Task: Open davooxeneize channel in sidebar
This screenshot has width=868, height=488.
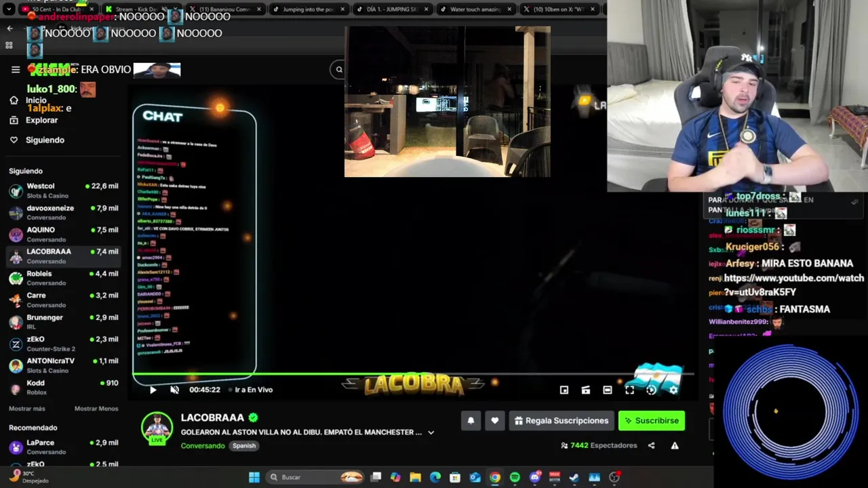Action: 64,213
